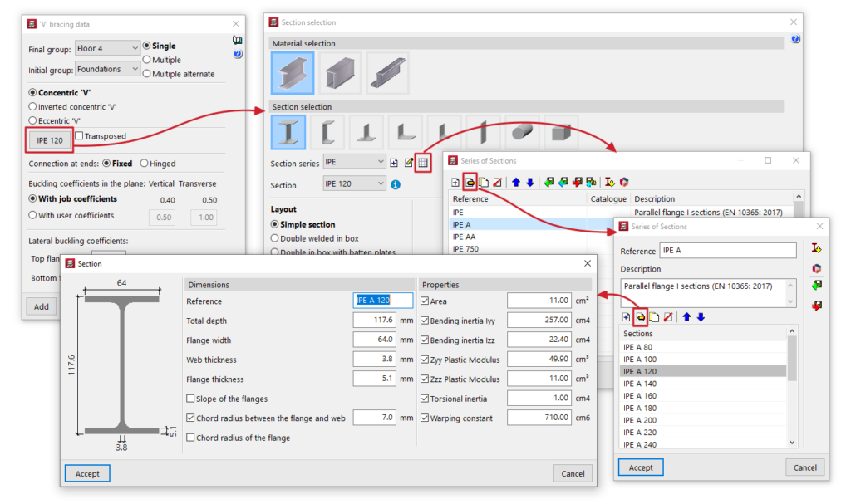Image resolution: width=851 pixels, height=504 pixels.
Task: Select Inverted concentric 'V' option
Action: (73, 107)
